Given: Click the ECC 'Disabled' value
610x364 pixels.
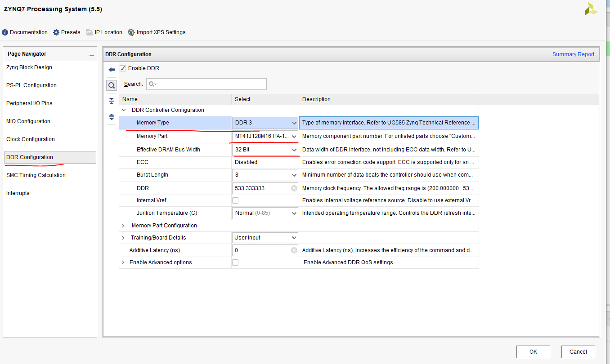Looking at the screenshot, I should (246, 162).
